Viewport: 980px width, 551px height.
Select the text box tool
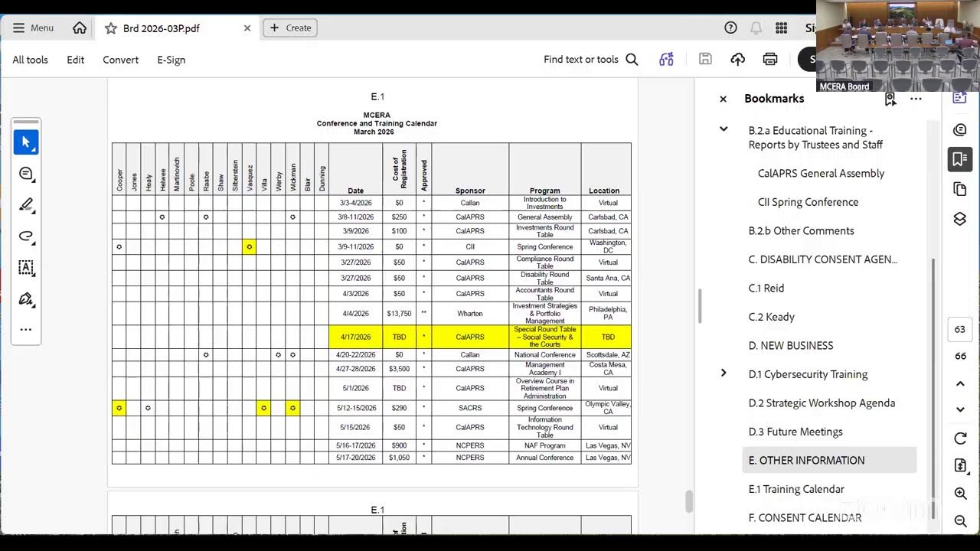click(x=26, y=267)
